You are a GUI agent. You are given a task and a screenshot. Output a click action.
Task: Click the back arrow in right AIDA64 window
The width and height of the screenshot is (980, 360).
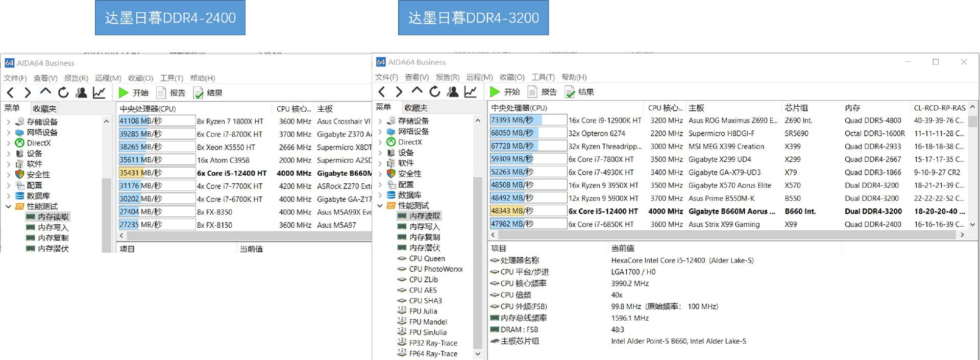click(382, 91)
